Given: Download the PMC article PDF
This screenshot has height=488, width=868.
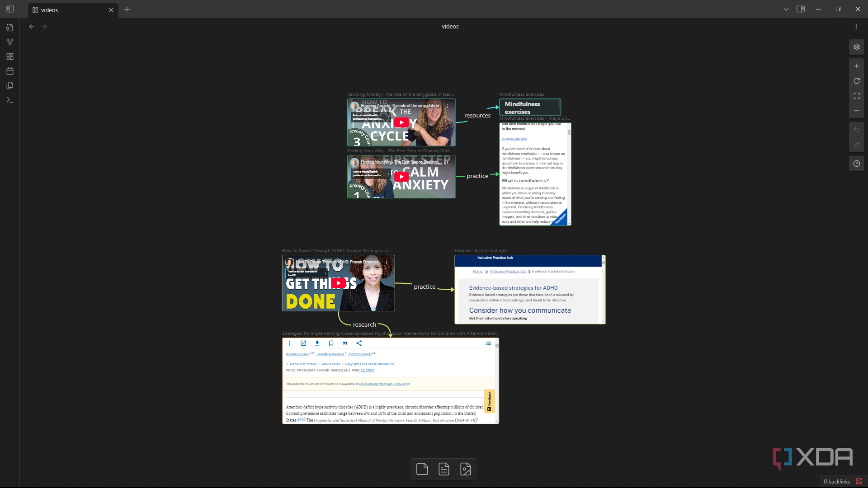Looking at the screenshot, I should (x=317, y=343).
